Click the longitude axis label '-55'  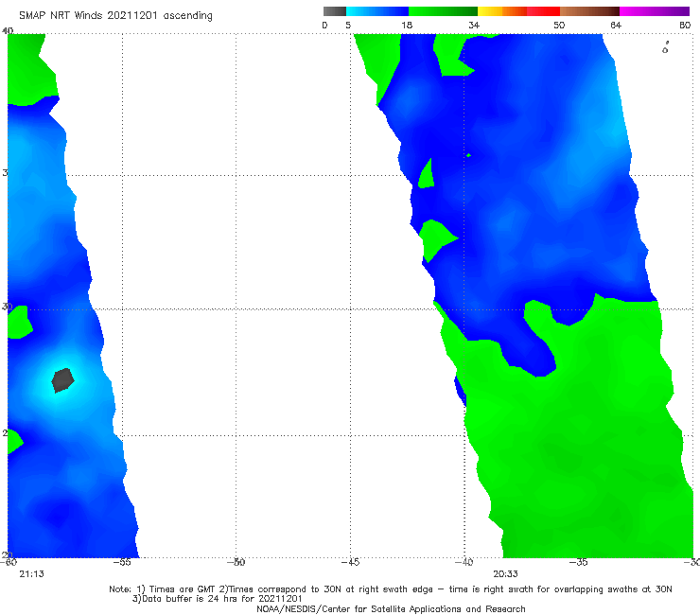point(122,562)
